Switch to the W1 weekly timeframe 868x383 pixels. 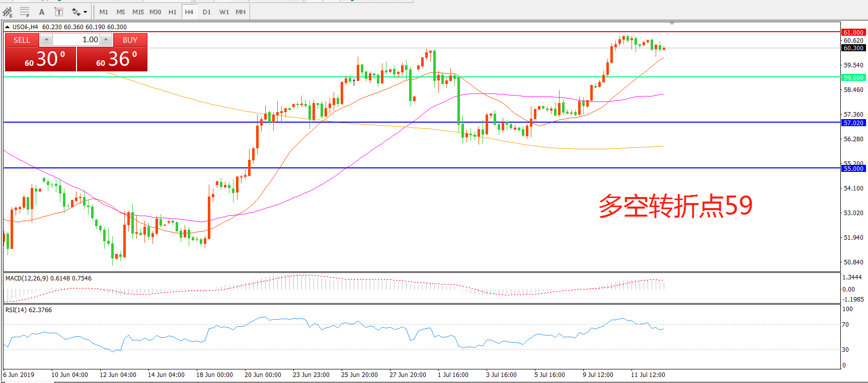224,12
